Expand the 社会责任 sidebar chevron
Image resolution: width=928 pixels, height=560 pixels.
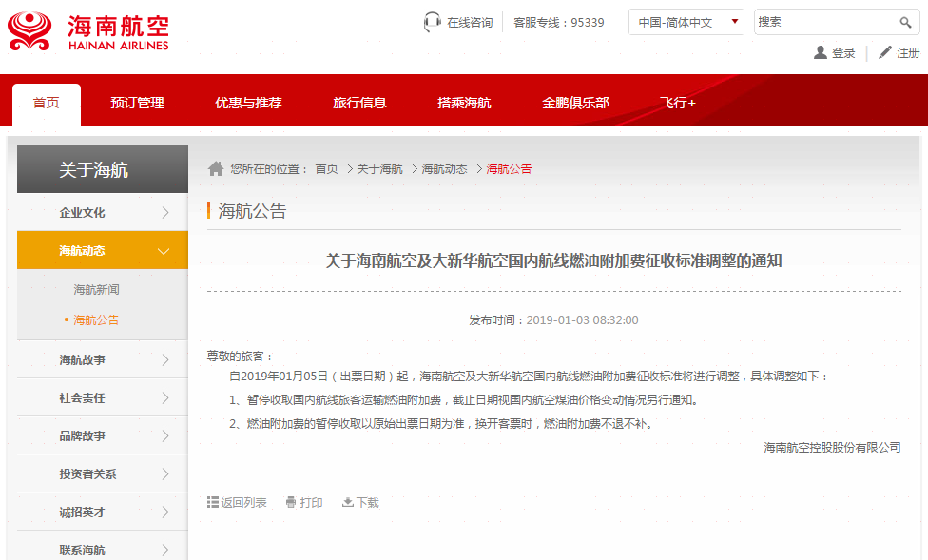[x=165, y=397]
